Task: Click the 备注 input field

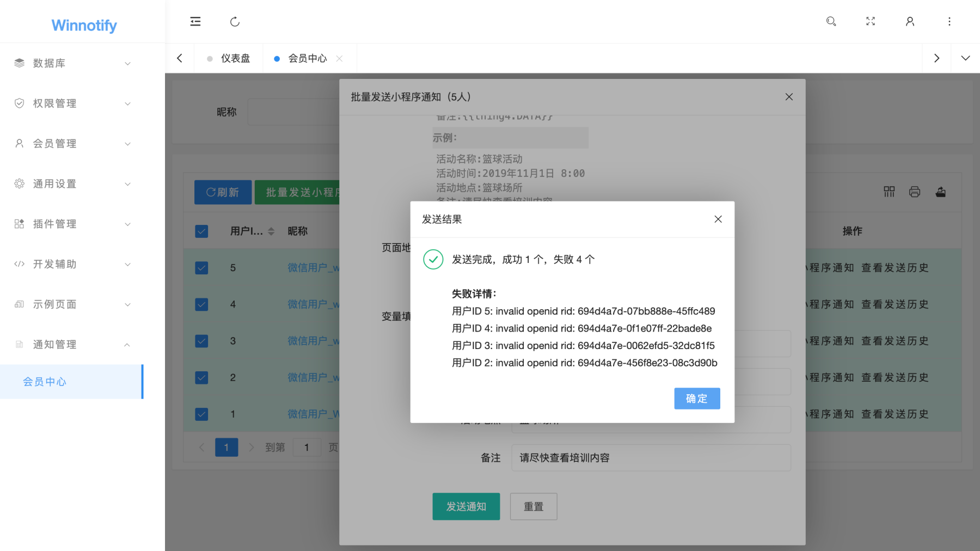Action: [651, 458]
